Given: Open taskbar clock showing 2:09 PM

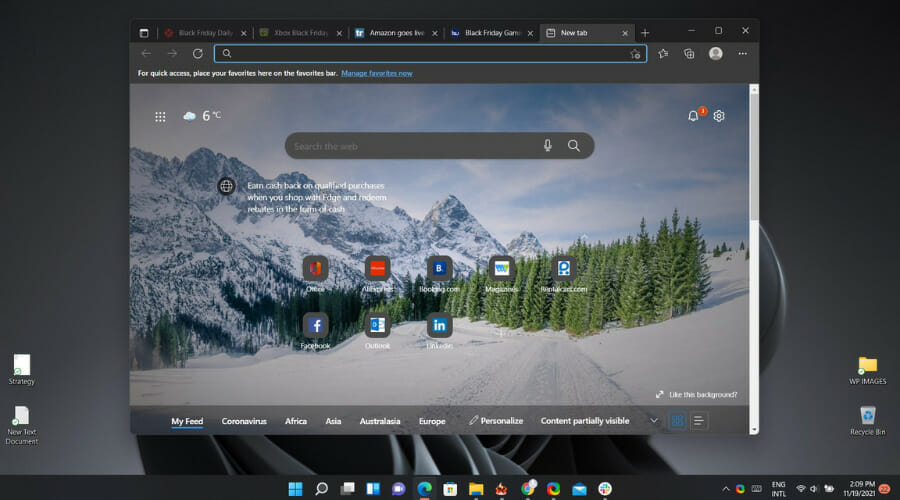Looking at the screenshot, I should tap(859, 489).
